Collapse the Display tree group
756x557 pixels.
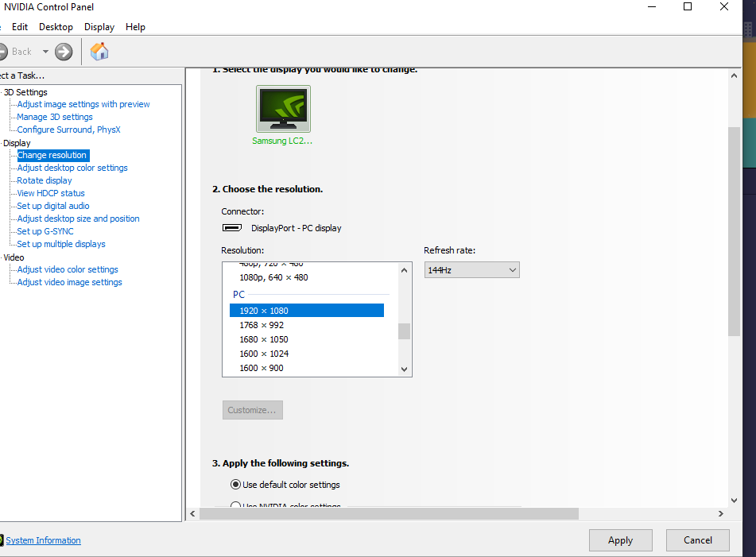(17, 143)
